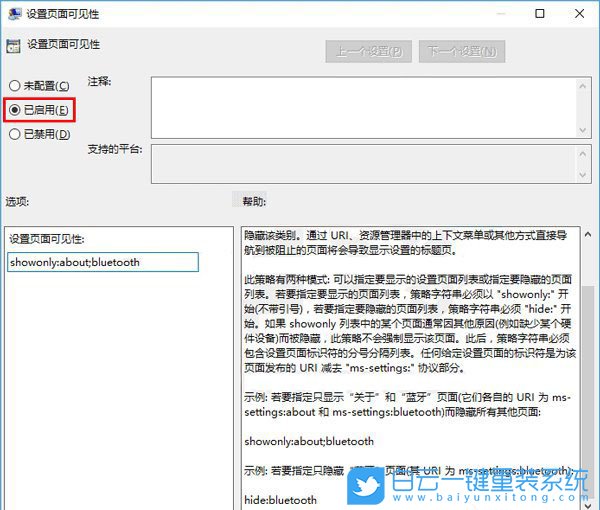Click inside the 注释 comment text box

(x=364, y=108)
